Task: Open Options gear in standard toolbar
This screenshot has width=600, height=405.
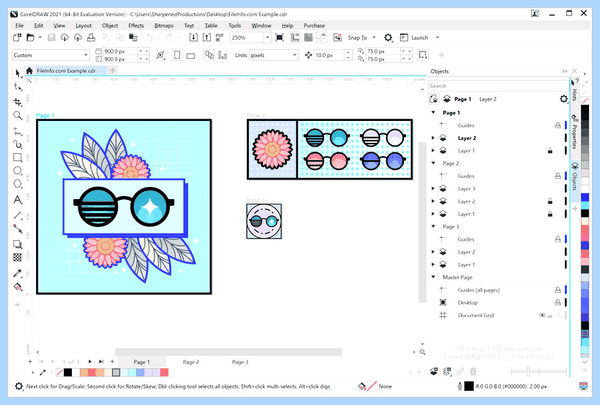Action: coord(388,38)
